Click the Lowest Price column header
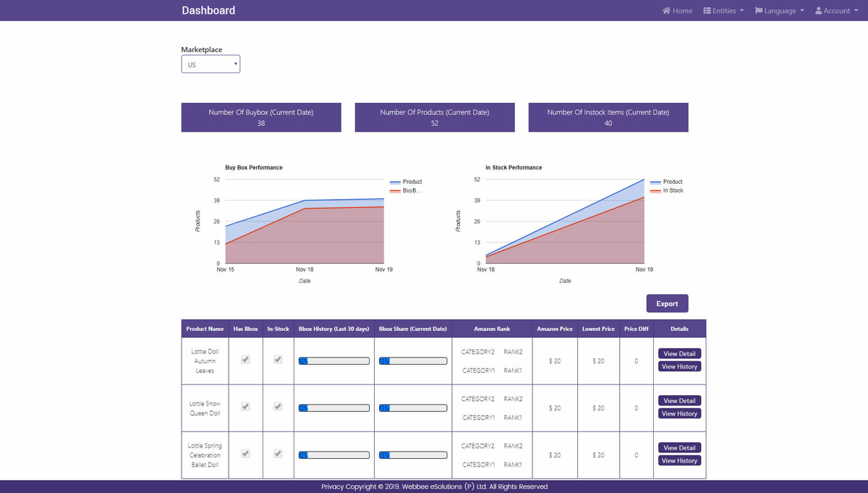Viewport: 868px width, 493px height. 598,329
